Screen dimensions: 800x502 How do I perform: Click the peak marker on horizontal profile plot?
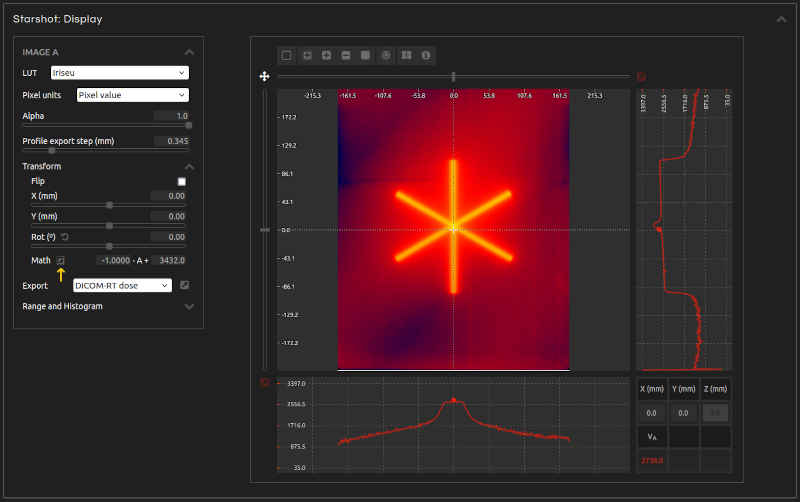[x=454, y=400]
